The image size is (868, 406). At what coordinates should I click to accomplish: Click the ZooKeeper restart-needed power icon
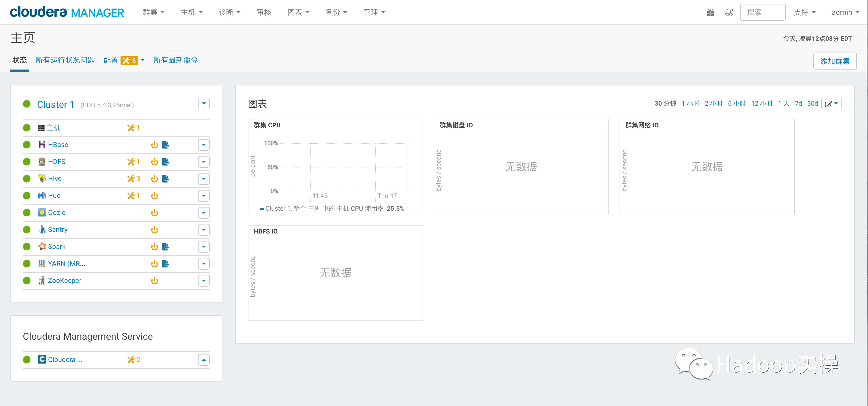click(x=154, y=281)
